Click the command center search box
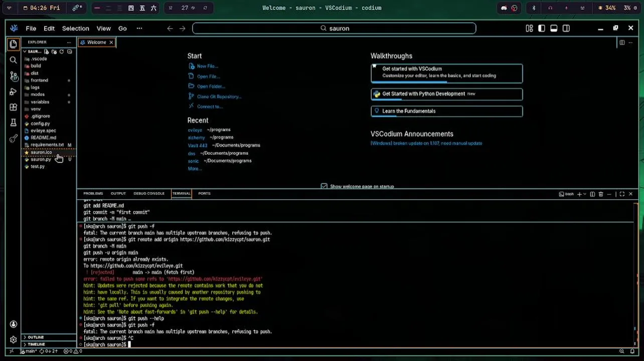Screen dimensions: 644x361 point(334,29)
